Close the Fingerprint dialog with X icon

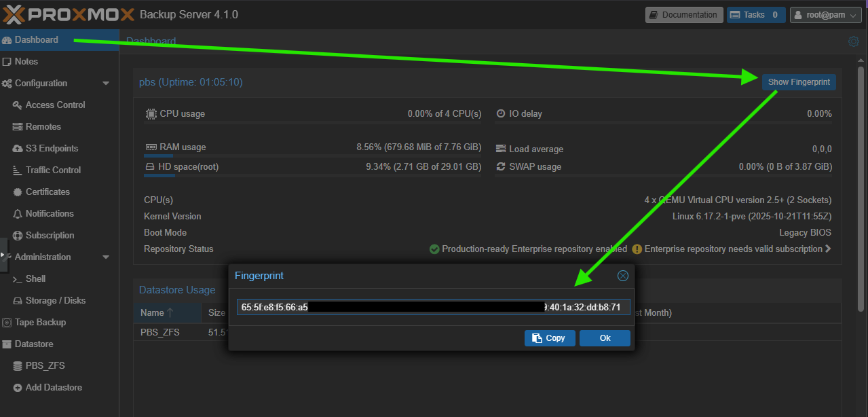pyautogui.click(x=622, y=276)
